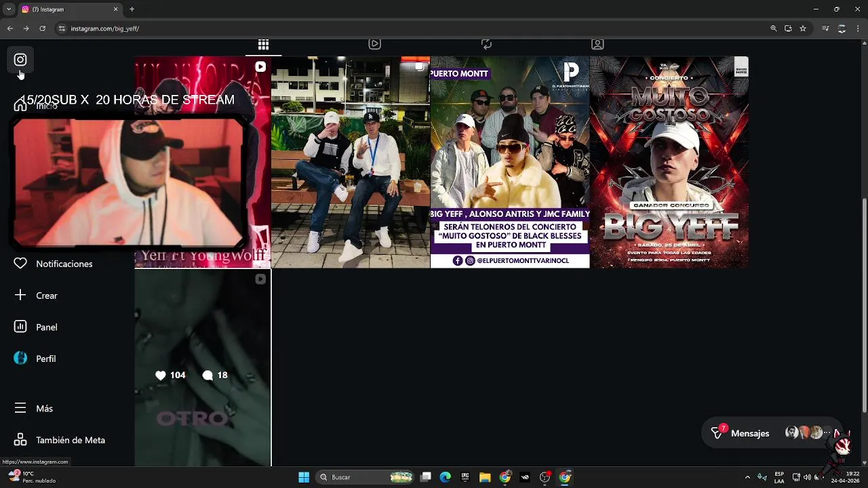Open the Muito Gostoso Big Yeff poster
Image resolution: width=868 pixels, height=488 pixels.
[669, 163]
